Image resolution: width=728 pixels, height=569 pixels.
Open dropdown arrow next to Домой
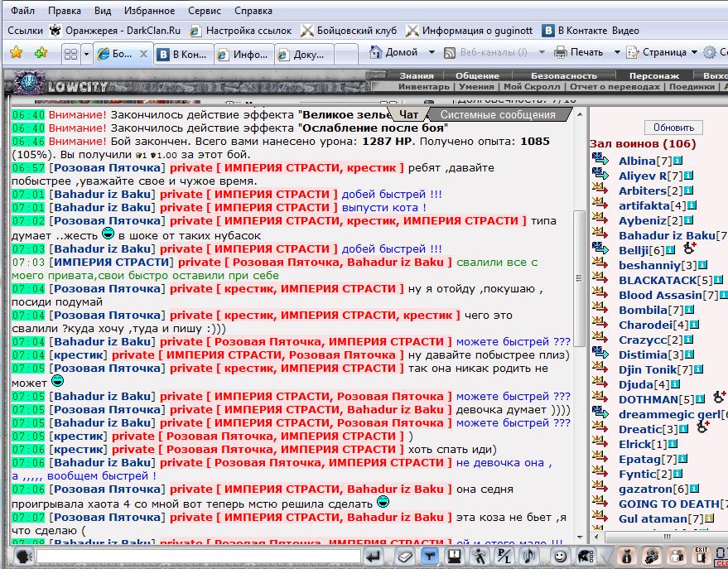[x=431, y=52]
